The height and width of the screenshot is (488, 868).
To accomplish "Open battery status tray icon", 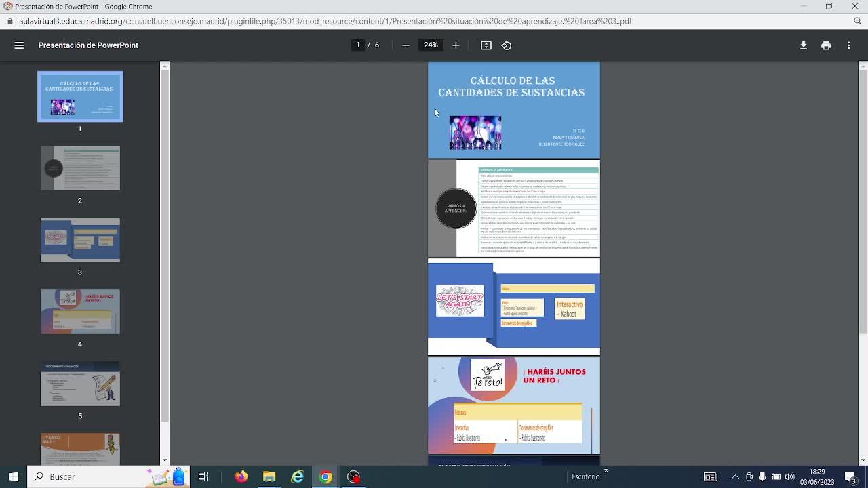I will click(x=776, y=476).
